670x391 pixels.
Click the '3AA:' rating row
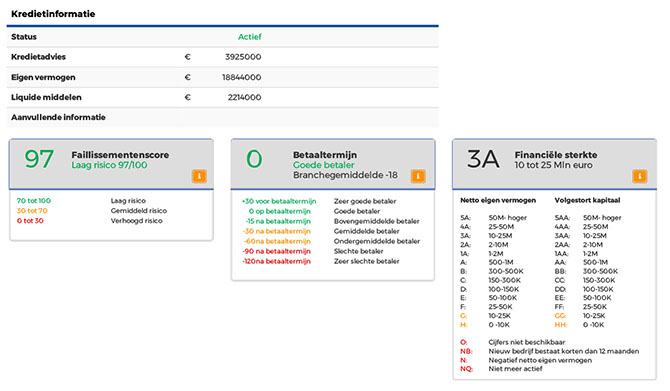point(580,235)
